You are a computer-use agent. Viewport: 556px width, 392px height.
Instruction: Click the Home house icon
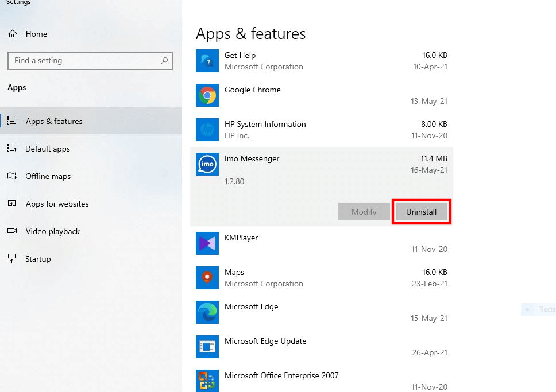tap(13, 34)
